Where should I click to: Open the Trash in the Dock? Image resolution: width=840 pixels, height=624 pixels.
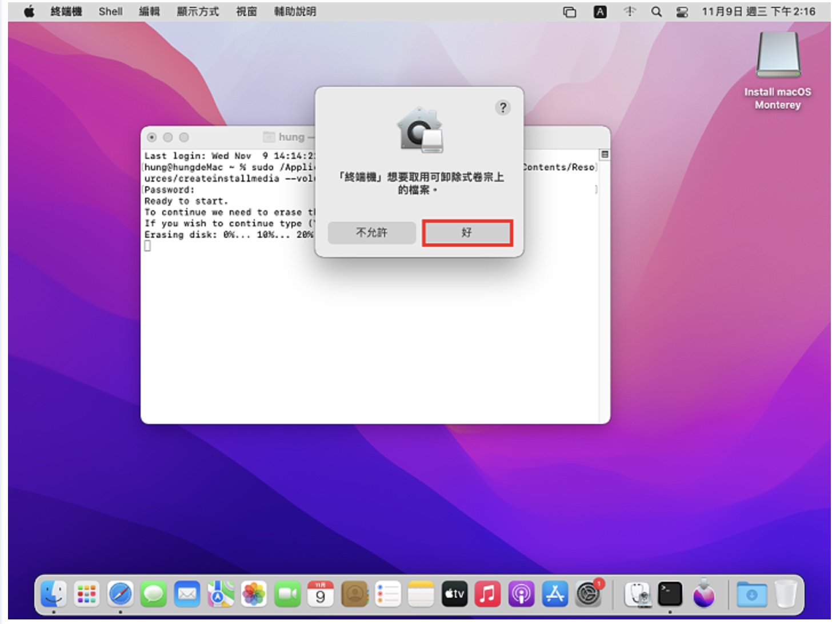pyautogui.click(x=786, y=594)
